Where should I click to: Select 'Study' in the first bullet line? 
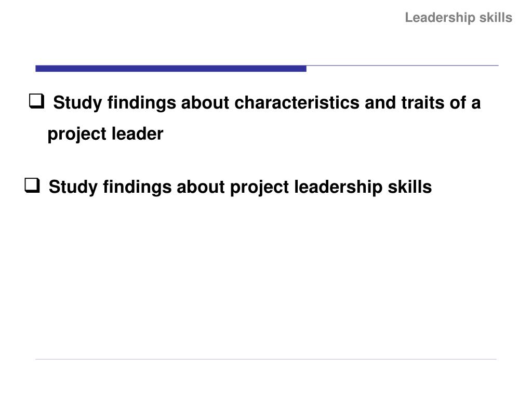tap(78, 103)
